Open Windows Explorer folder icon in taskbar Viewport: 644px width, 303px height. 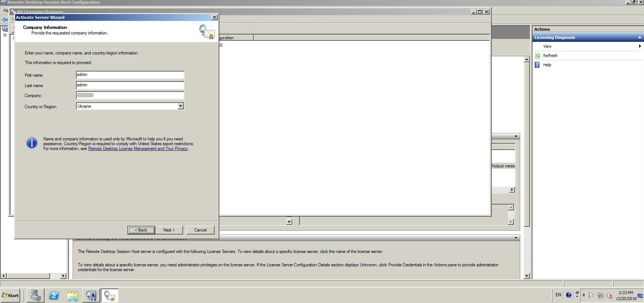73,296
